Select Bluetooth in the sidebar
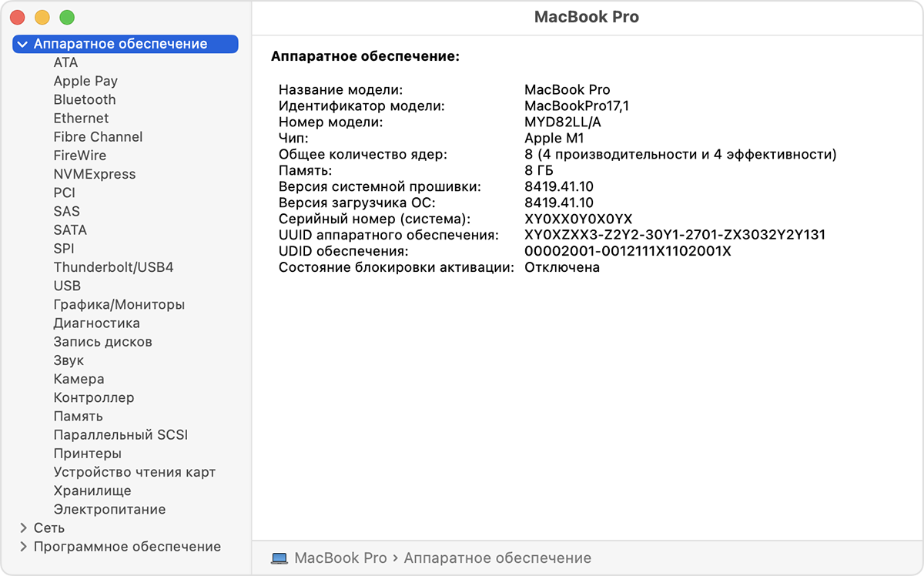 [85, 99]
